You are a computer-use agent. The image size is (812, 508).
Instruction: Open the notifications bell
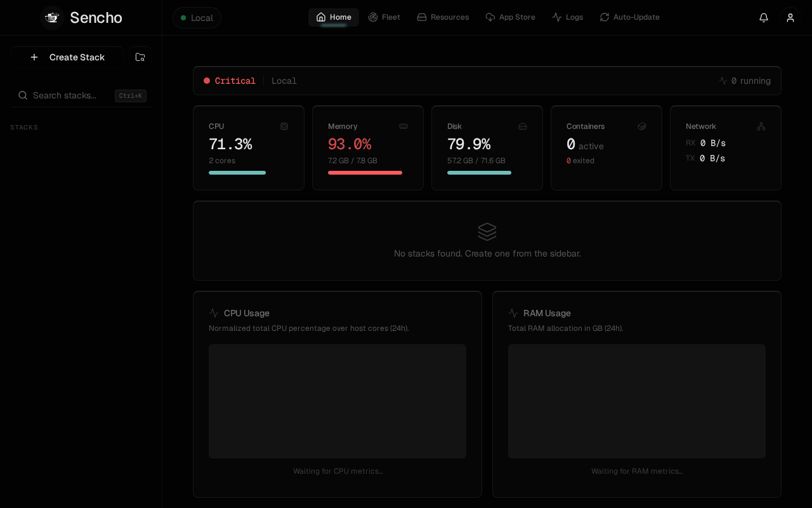point(764,18)
